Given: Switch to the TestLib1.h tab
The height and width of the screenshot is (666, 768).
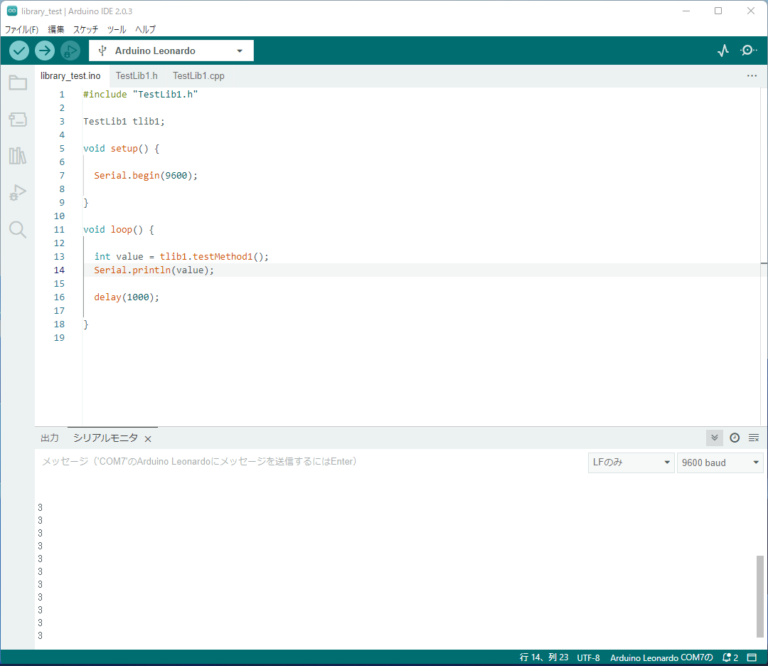Looking at the screenshot, I should coord(136,76).
